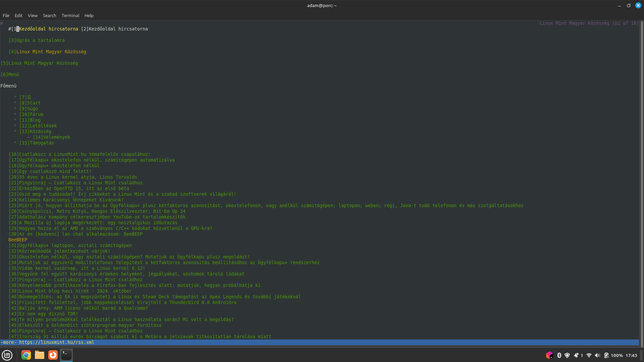644x362 pixels.
Task: Open link [35] Vidám kernel vasárnap
Action: (77, 268)
